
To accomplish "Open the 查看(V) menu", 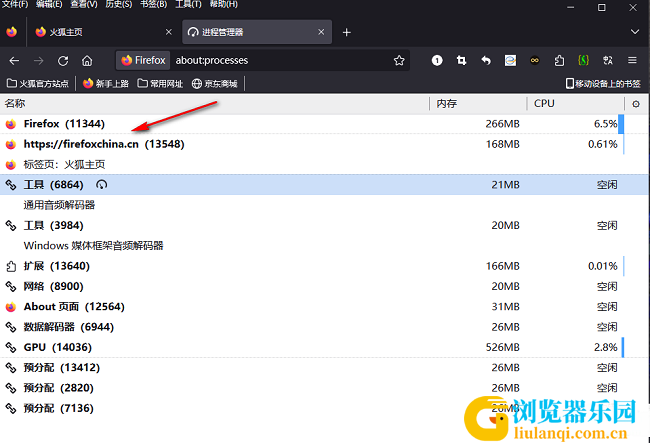I will [84, 4].
